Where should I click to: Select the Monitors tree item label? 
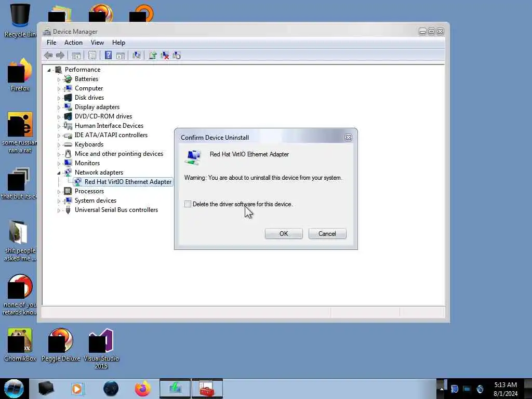pyautogui.click(x=87, y=163)
